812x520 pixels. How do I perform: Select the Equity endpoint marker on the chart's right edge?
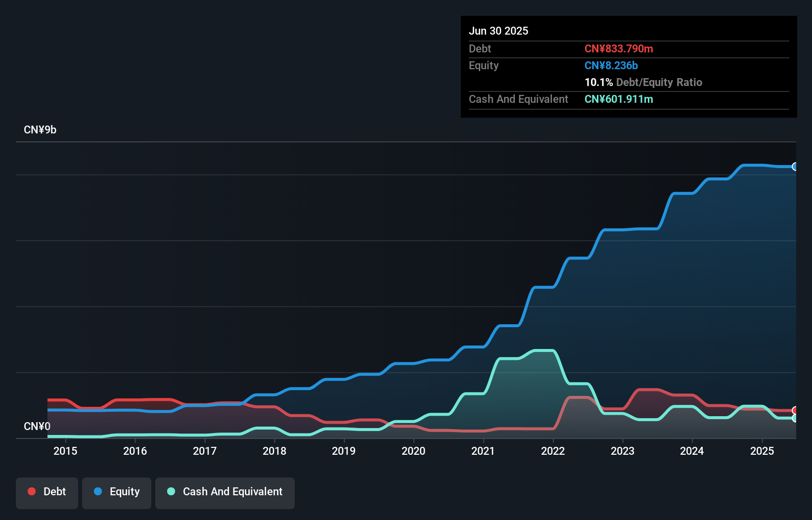coord(795,166)
